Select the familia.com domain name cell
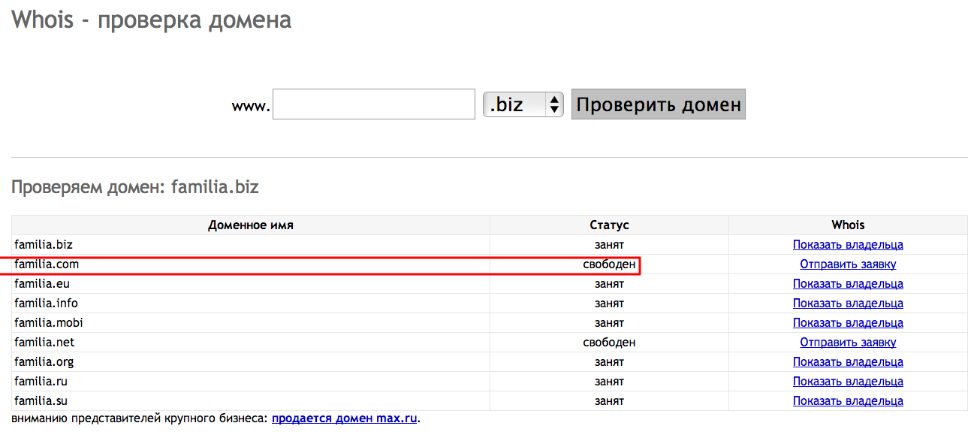The image size is (980, 435). tap(47, 264)
